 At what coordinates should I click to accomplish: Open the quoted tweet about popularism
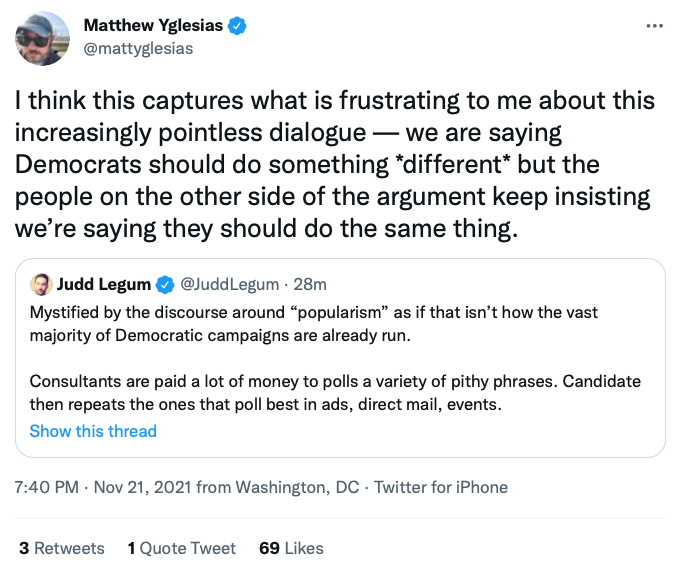coord(340,358)
